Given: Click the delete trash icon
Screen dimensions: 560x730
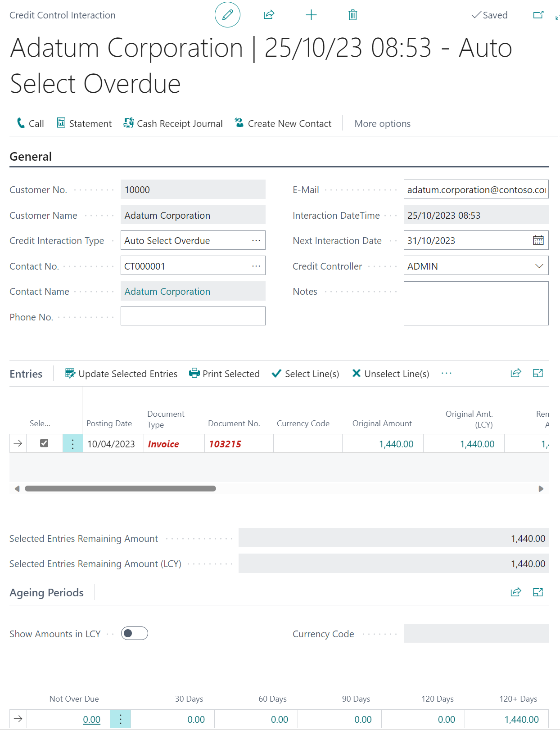Looking at the screenshot, I should click(353, 15).
